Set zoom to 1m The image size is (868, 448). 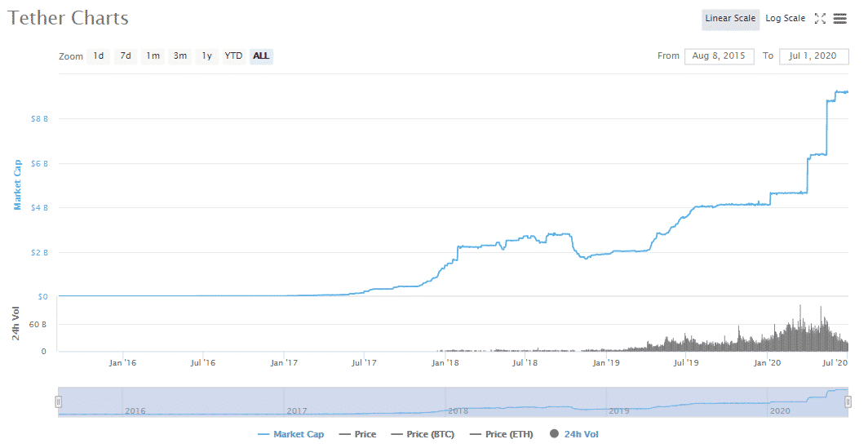click(153, 56)
